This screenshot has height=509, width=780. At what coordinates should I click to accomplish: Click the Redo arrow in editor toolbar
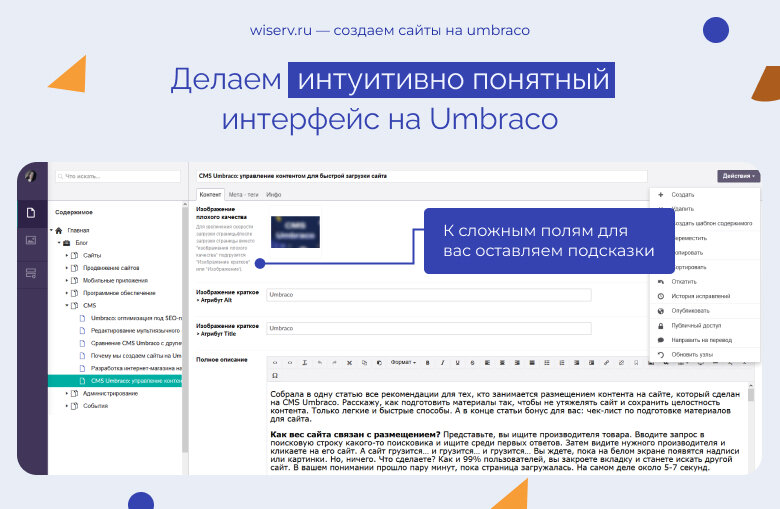[x=334, y=363]
